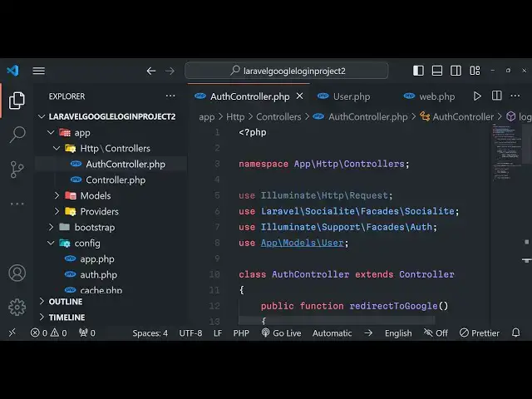The width and height of the screenshot is (532, 399).
Task: Go forward with the right arrow
Action: point(170,71)
